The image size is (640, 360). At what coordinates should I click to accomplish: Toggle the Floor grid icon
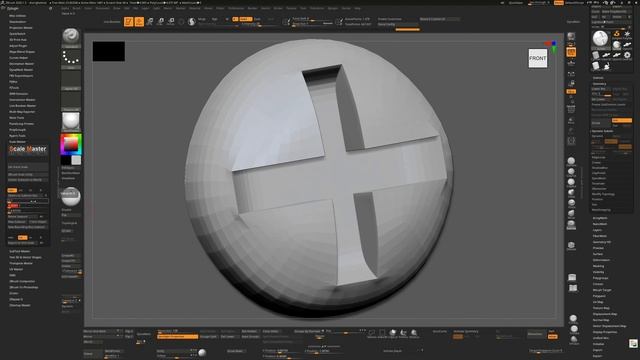[571, 63]
